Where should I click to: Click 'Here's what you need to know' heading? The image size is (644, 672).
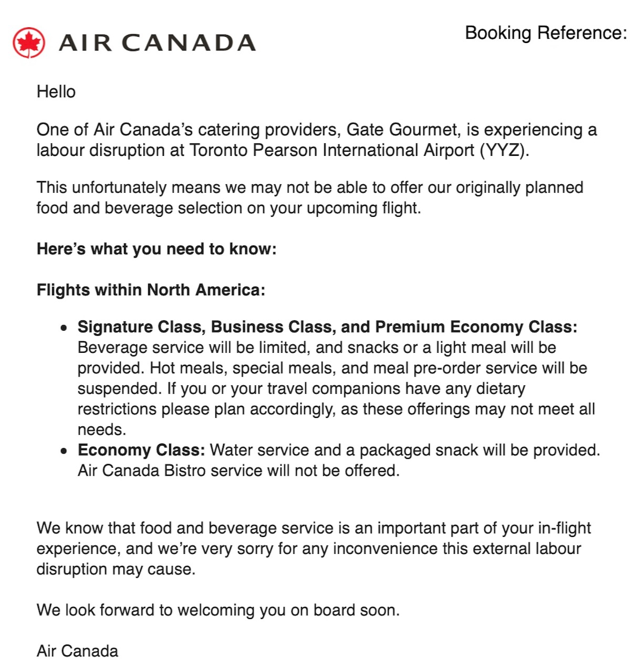click(157, 249)
